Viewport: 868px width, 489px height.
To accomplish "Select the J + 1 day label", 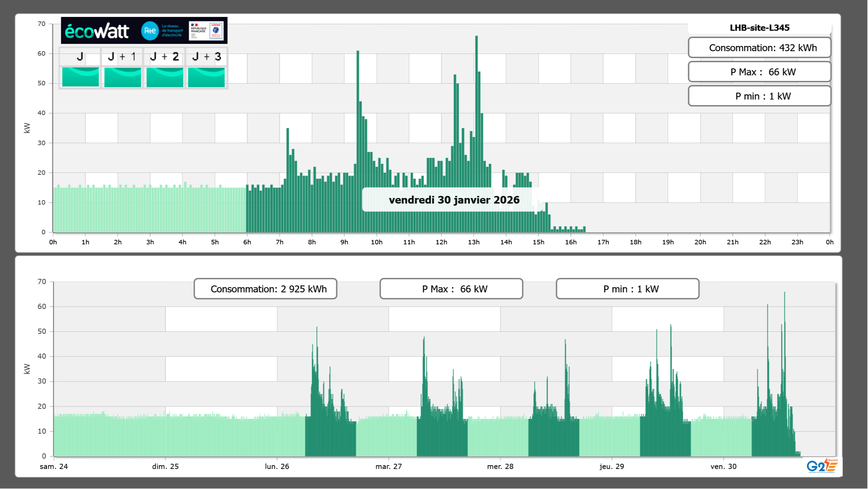I will (x=122, y=57).
